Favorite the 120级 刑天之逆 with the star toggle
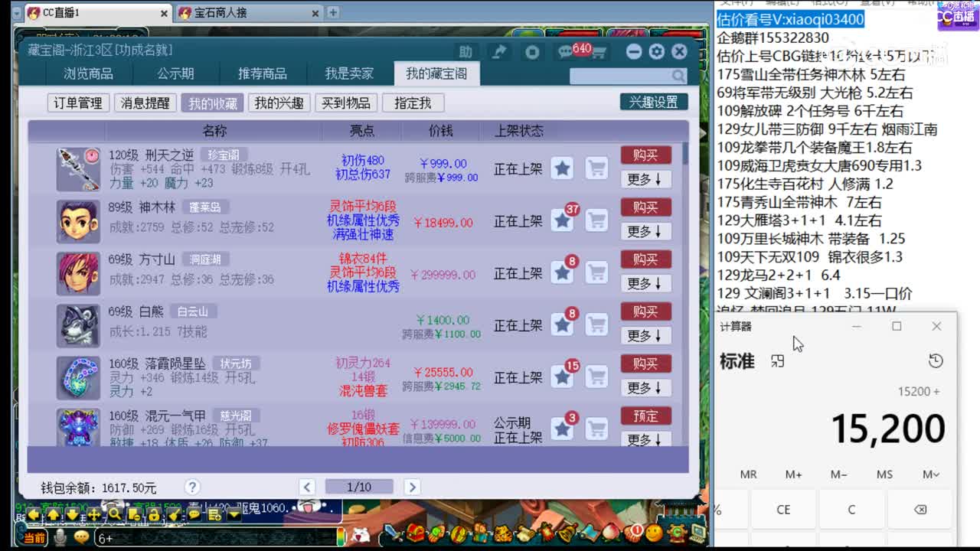Image resolution: width=980 pixels, height=551 pixels. coord(563,168)
